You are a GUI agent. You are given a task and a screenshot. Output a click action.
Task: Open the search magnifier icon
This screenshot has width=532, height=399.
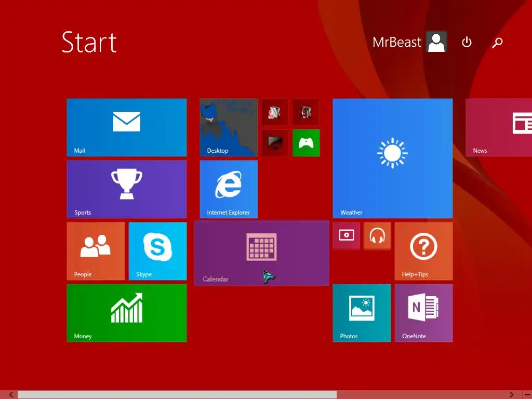(497, 43)
